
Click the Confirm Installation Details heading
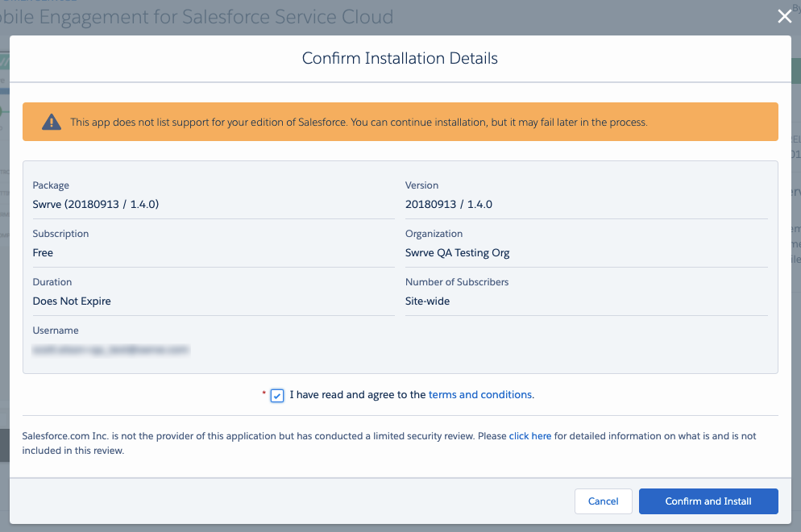pyautogui.click(x=400, y=58)
